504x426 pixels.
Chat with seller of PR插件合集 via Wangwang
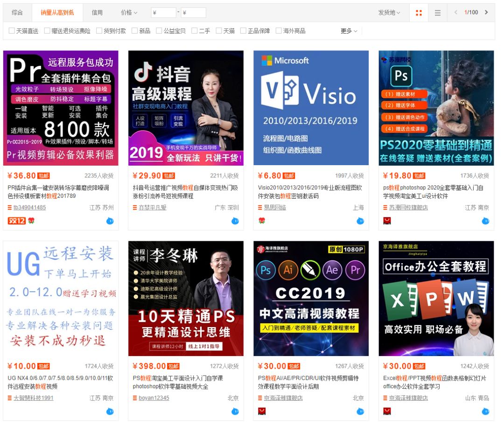pyautogui.click(x=110, y=221)
